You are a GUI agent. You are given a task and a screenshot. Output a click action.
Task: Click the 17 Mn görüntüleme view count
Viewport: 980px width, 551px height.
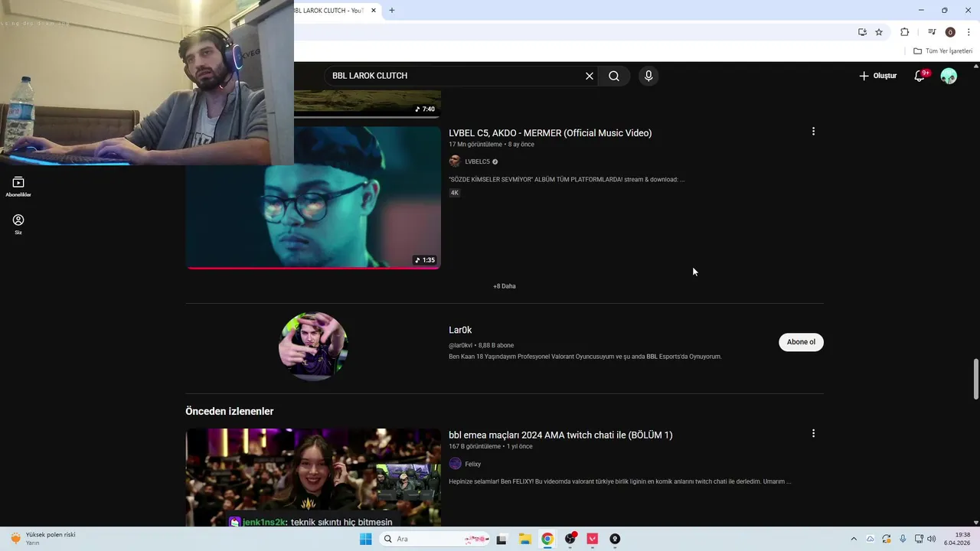coord(475,145)
